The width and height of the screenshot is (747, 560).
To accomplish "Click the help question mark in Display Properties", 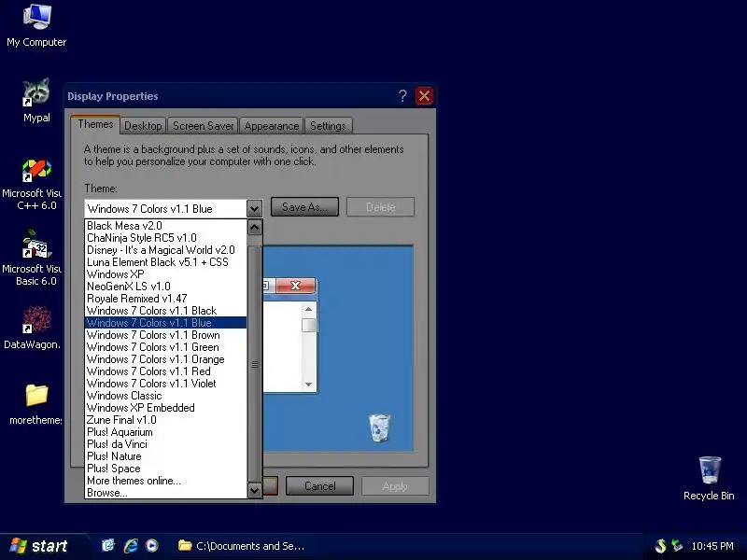I will pyautogui.click(x=402, y=96).
